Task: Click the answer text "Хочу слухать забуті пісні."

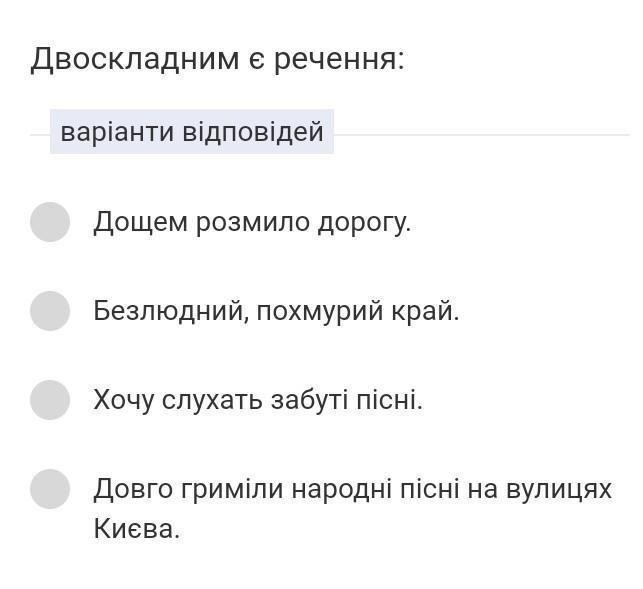Action: click(258, 400)
